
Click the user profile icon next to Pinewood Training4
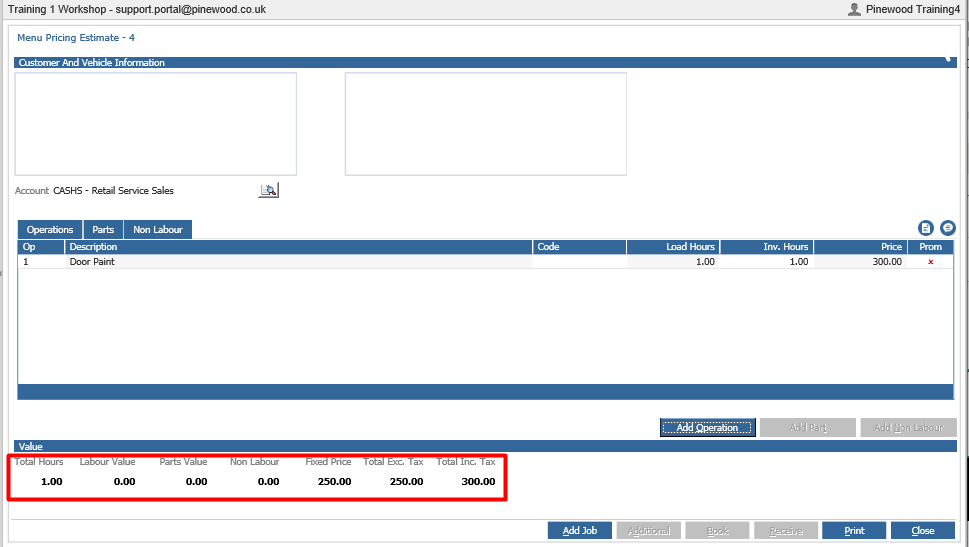click(x=854, y=9)
